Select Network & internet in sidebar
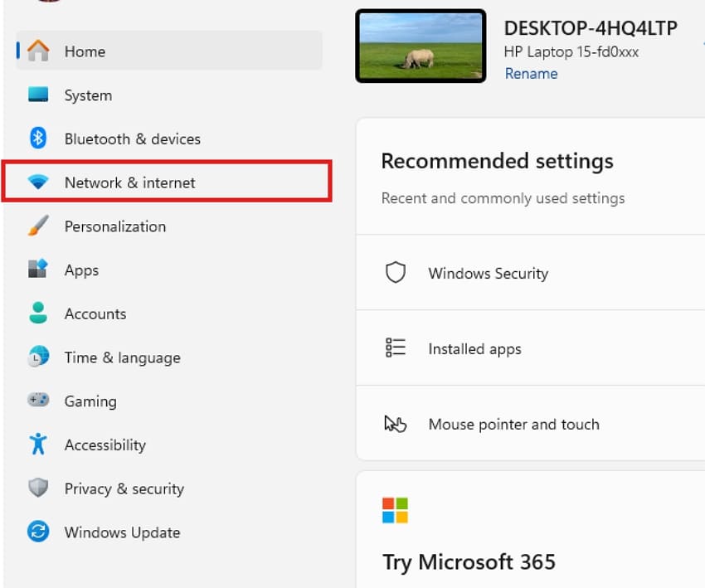Viewport: 705px width, 588px height. pos(169,182)
